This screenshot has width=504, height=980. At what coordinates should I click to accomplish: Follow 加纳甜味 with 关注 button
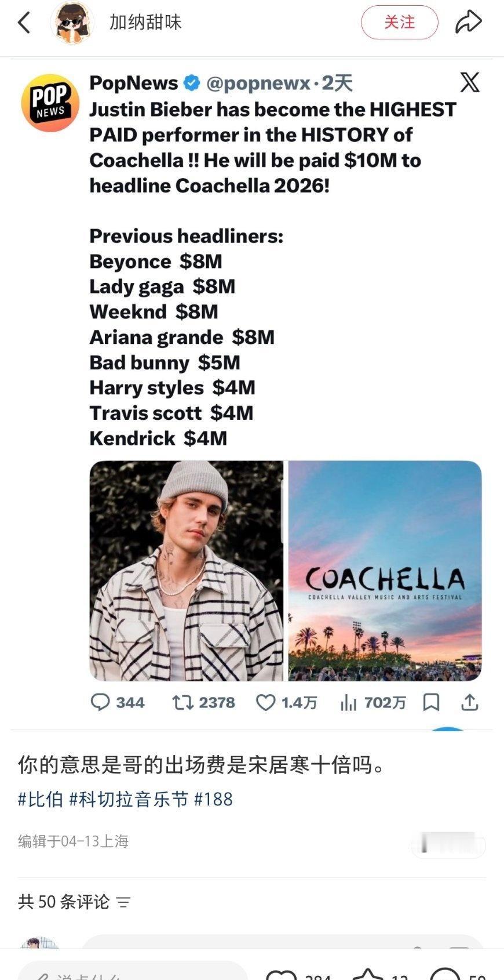[x=399, y=23]
